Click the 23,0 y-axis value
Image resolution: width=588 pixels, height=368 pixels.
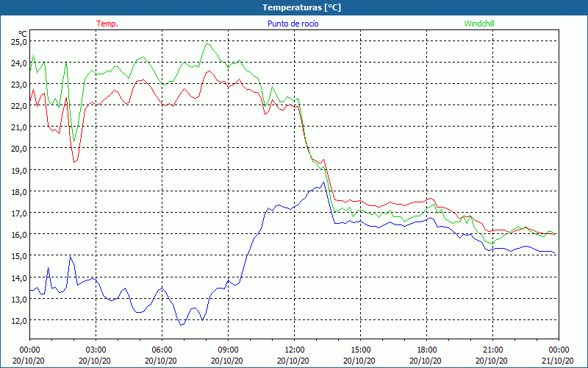(x=19, y=85)
